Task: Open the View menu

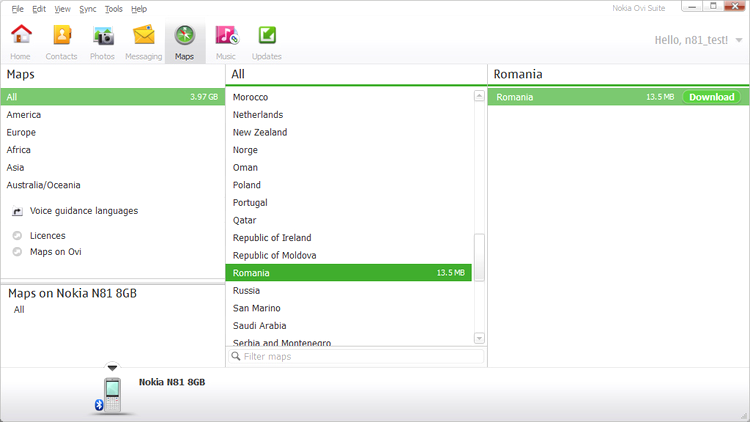Action: (x=62, y=9)
